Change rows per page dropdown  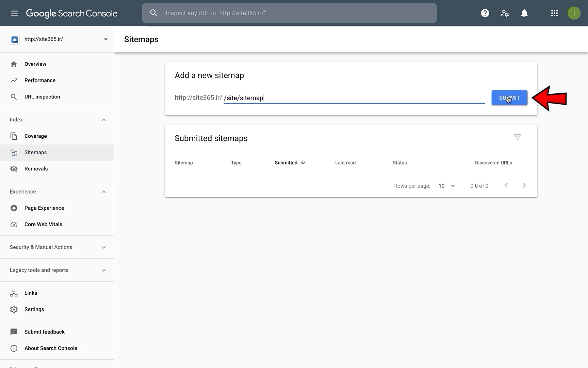click(x=447, y=186)
